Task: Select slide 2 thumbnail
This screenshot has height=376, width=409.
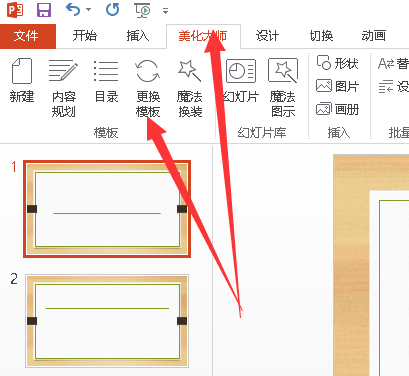Action: point(107,321)
